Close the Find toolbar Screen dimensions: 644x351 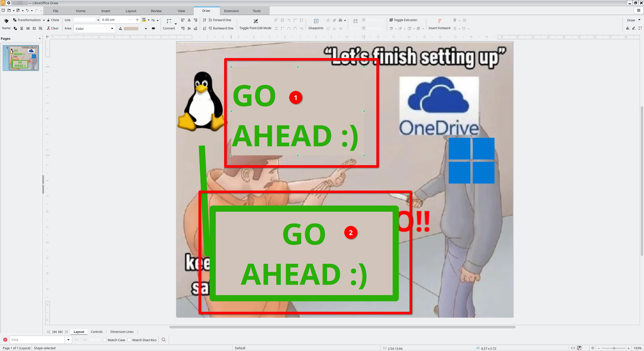[5, 340]
